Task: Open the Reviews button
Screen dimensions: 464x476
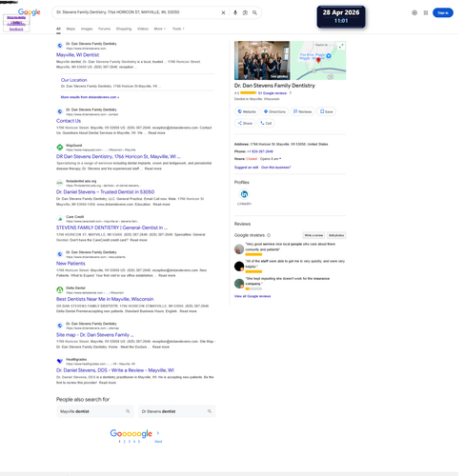Action: pyautogui.click(x=302, y=111)
